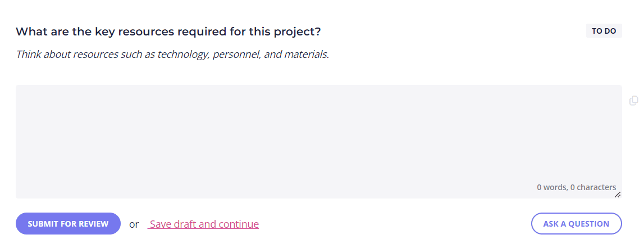Click the italic hint about technology, personnel, materials
Image resolution: width=644 pixels, height=248 pixels.
172,55
